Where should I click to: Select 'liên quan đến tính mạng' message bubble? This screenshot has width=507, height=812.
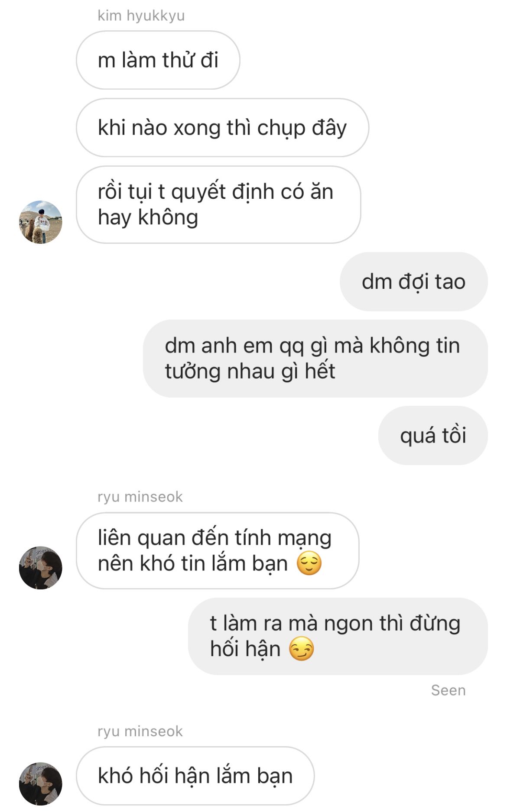[x=218, y=550]
